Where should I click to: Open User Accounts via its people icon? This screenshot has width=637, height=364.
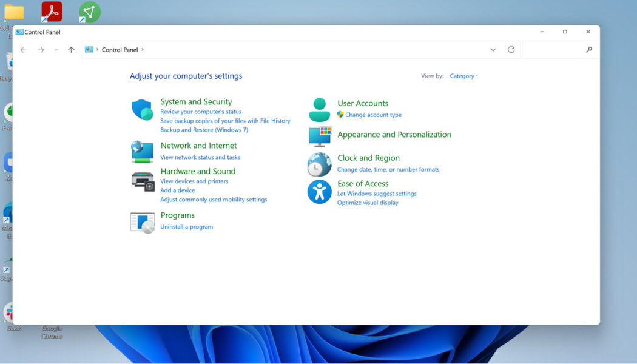click(x=320, y=108)
